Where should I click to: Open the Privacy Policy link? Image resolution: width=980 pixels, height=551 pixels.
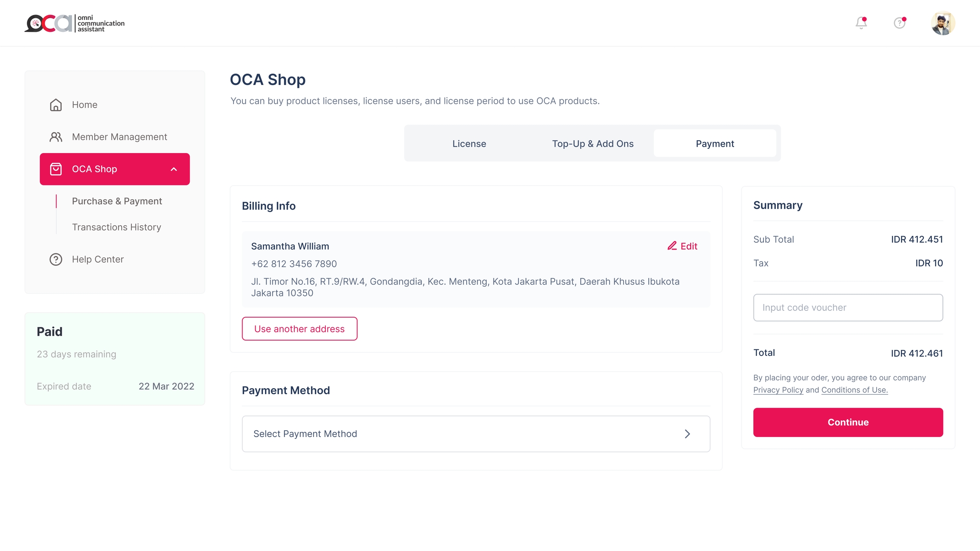(x=778, y=390)
